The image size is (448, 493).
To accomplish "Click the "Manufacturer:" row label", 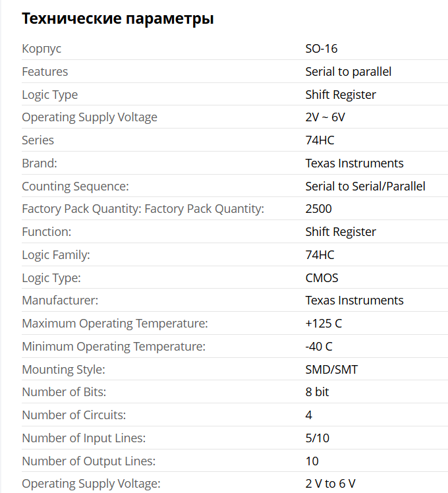I will (x=60, y=301).
